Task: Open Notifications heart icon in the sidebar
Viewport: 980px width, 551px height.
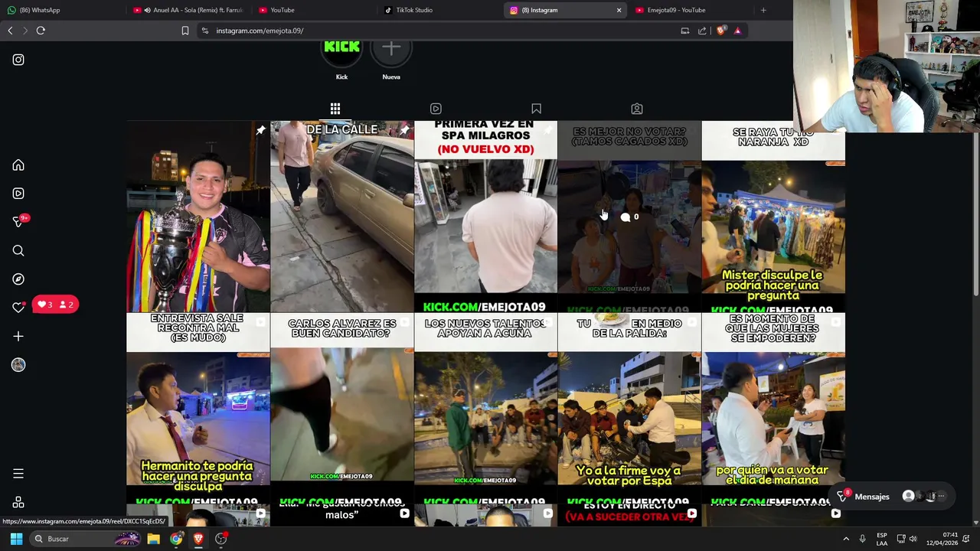Action: [x=18, y=308]
